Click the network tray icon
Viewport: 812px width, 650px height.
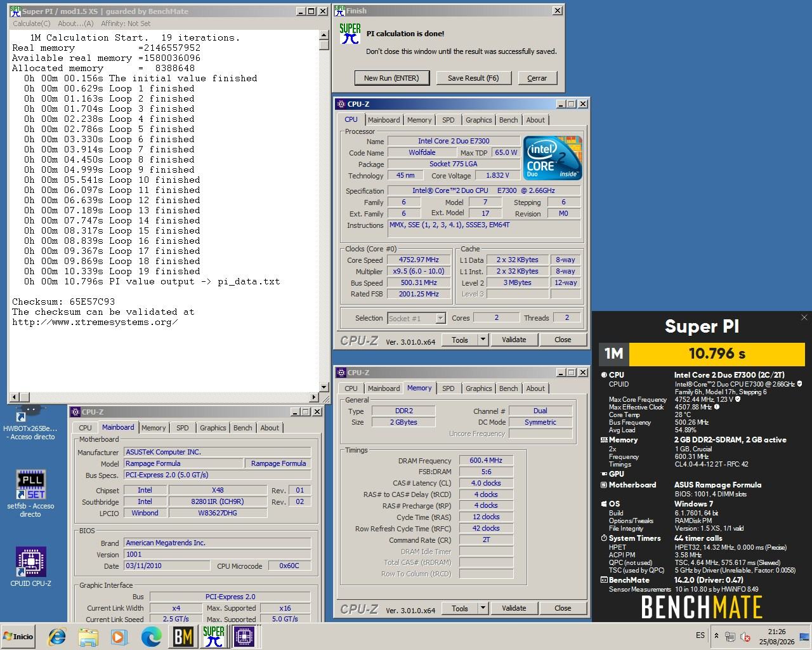click(730, 636)
